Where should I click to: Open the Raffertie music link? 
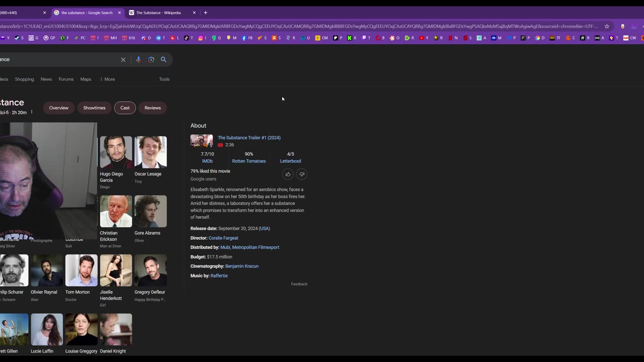tap(219, 276)
